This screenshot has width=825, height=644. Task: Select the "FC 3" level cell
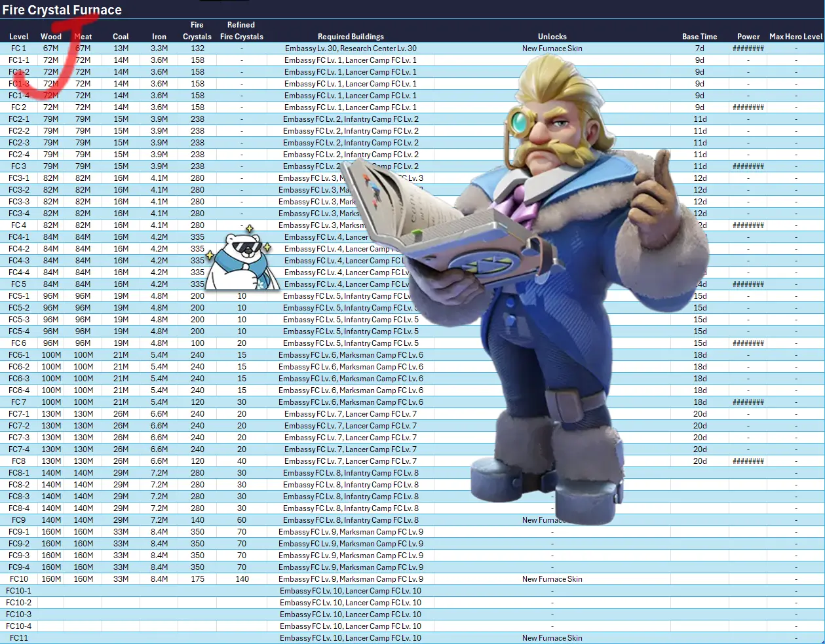coord(19,166)
